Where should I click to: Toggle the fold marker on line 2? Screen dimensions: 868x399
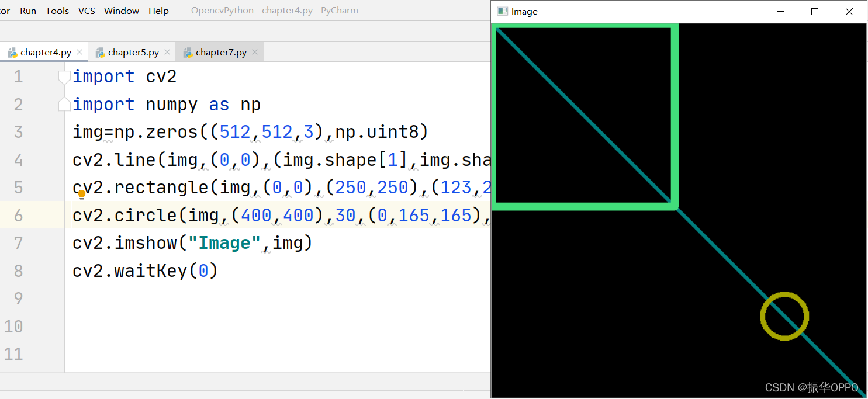[x=64, y=105]
